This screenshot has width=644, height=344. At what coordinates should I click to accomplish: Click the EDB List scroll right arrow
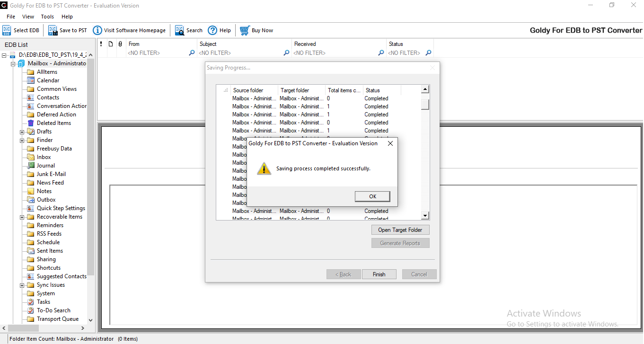[82, 328]
